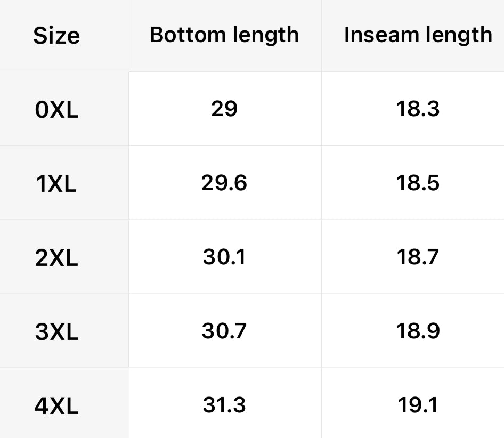This screenshot has height=438, width=504.
Task: Click the bottom length value 29.6
Action: (224, 183)
